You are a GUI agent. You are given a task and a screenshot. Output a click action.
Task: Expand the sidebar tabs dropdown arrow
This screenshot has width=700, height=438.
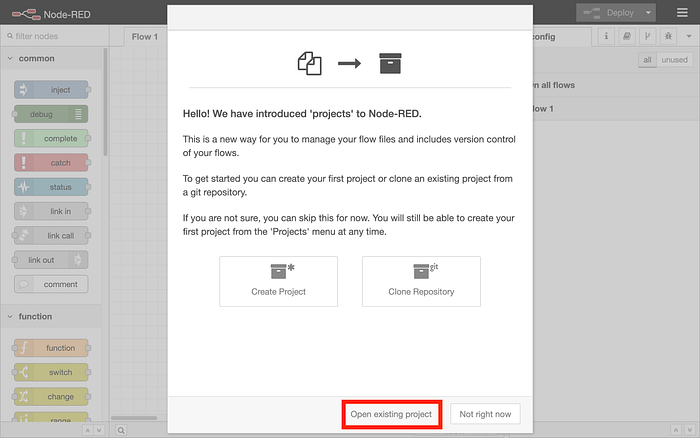(x=689, y=36)
